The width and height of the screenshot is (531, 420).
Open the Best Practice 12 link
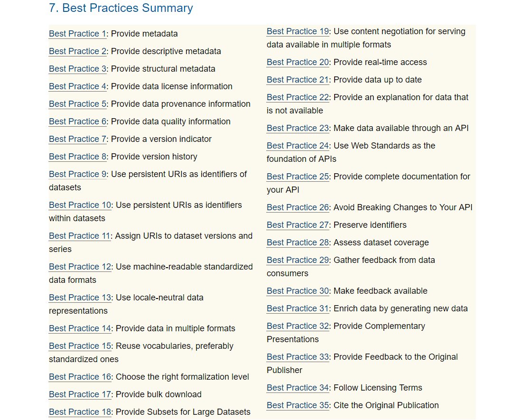pos(80,267)
